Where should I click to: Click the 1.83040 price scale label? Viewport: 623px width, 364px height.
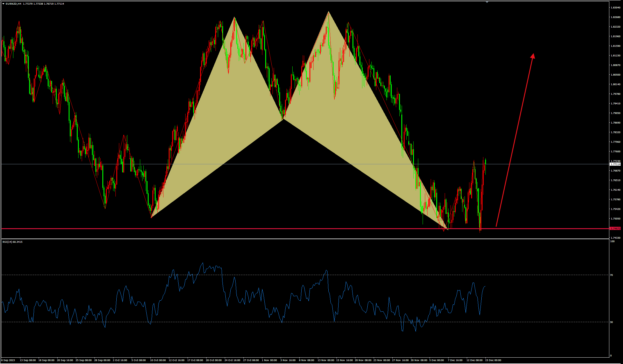pos(615,8)
